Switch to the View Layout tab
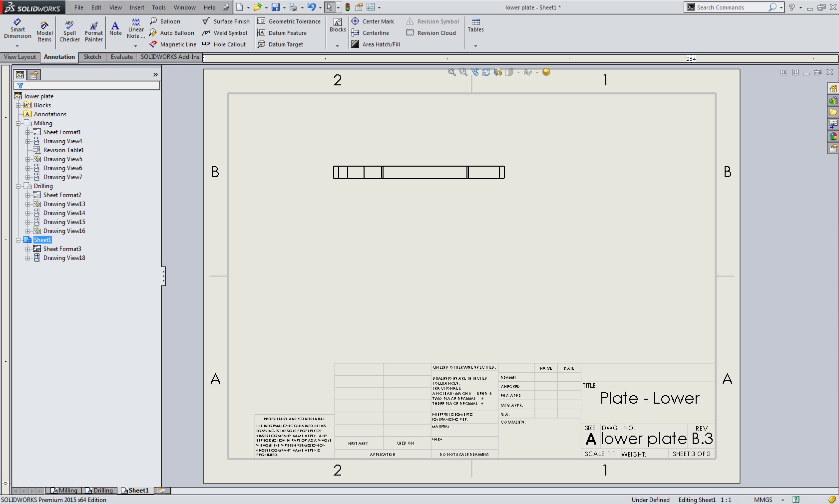Viewport: 839px width, 504px height. tap(20, 57)
